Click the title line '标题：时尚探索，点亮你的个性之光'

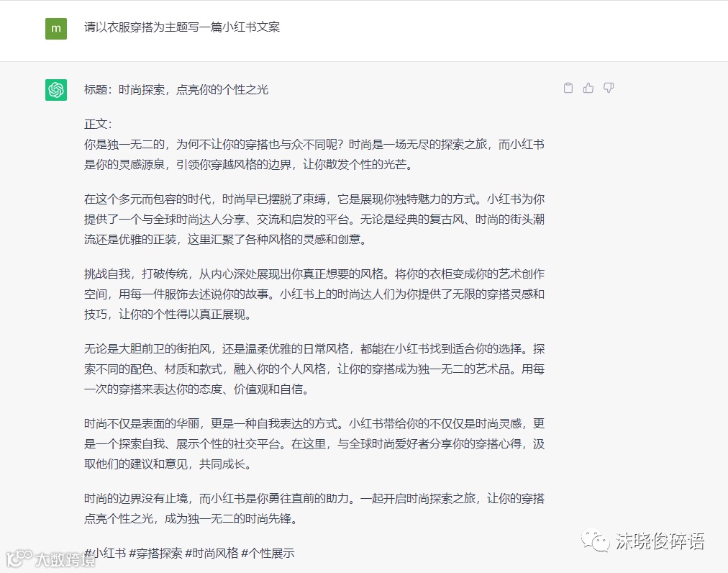click(x=176, y=90)
